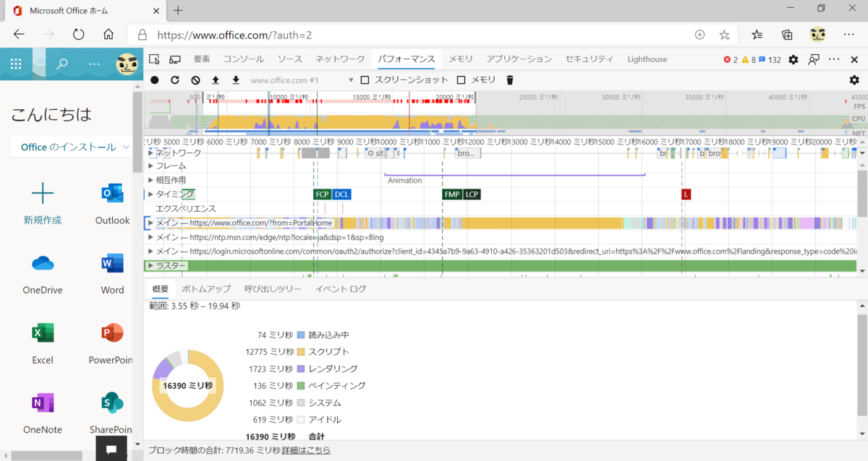Open Outlook app icon
868x461 pixels.
pos(112,194)
